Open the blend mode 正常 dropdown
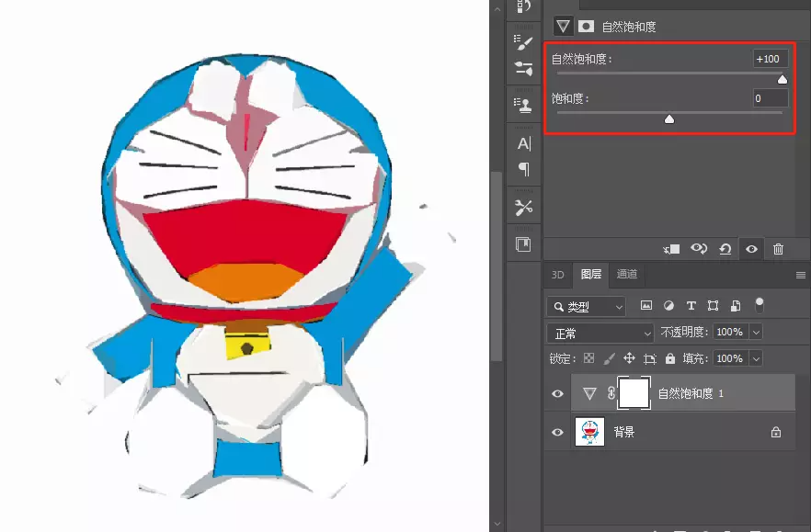This screenshot has height=532, width=811. click(600, 334)
